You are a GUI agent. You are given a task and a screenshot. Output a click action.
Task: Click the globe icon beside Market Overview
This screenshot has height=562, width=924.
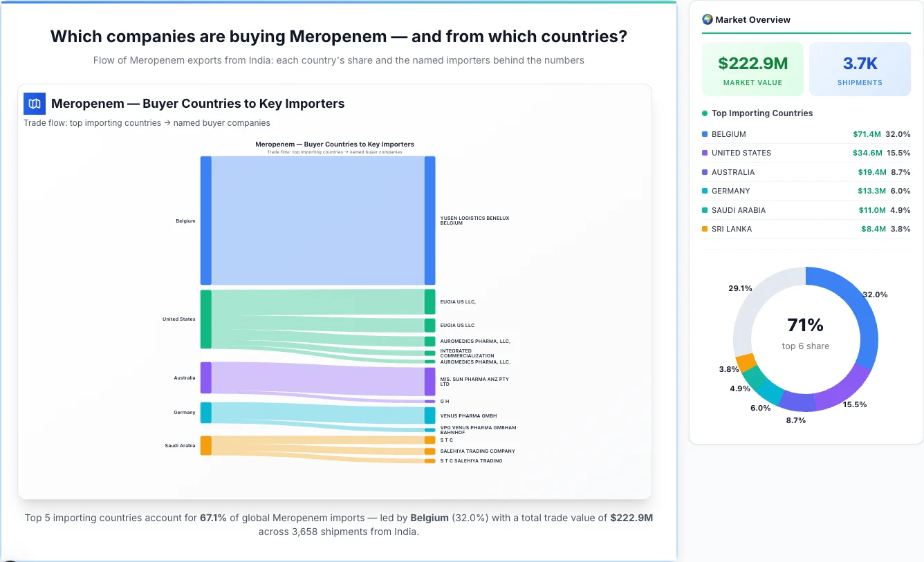707,19
